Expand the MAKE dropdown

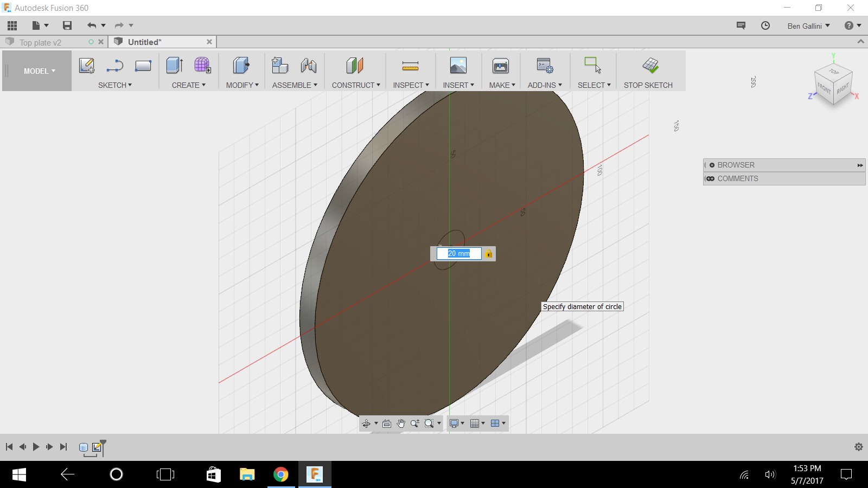point(502,85)
